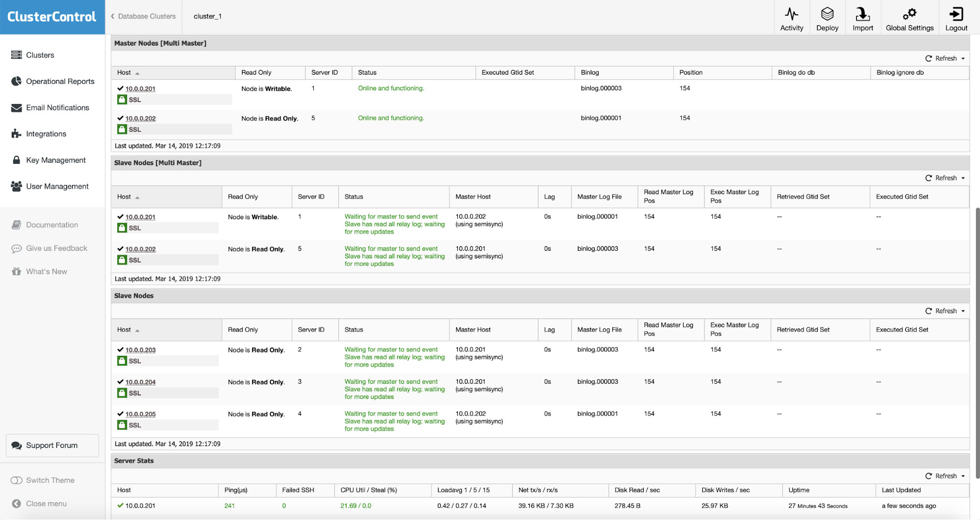This screenshot has height=520, width=980.
Task: Sort bottom Slave Nodes table by Host
Action: click(x=167, y=329)
